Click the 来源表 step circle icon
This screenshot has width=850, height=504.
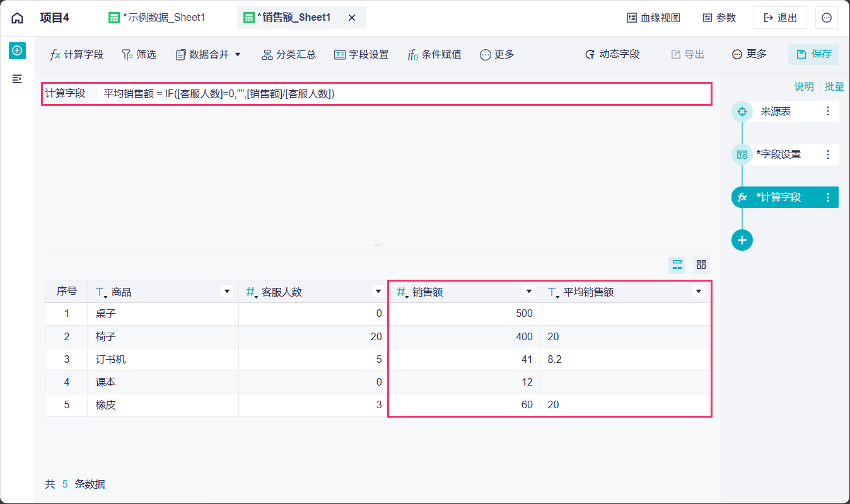(x=742, y=112)
